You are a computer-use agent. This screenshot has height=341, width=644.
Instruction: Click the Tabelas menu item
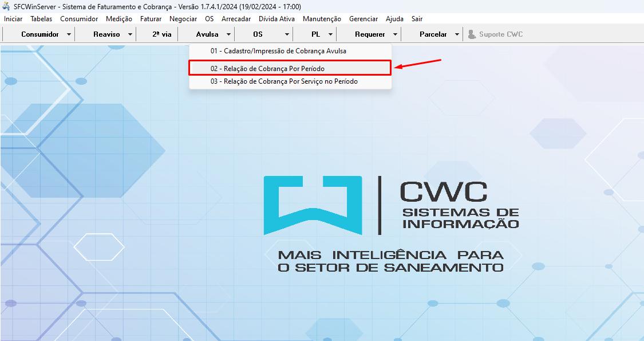coord(41,19)
